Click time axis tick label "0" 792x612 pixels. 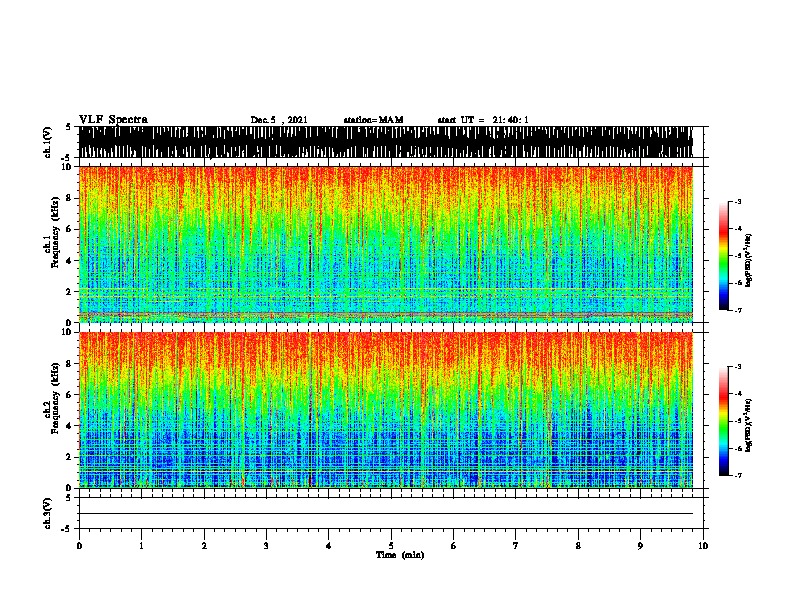point(79,546)
